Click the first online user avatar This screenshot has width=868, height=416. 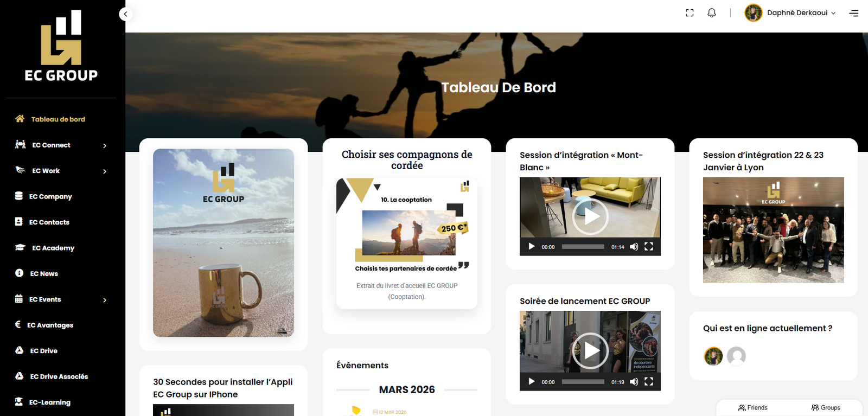(713, 356)
